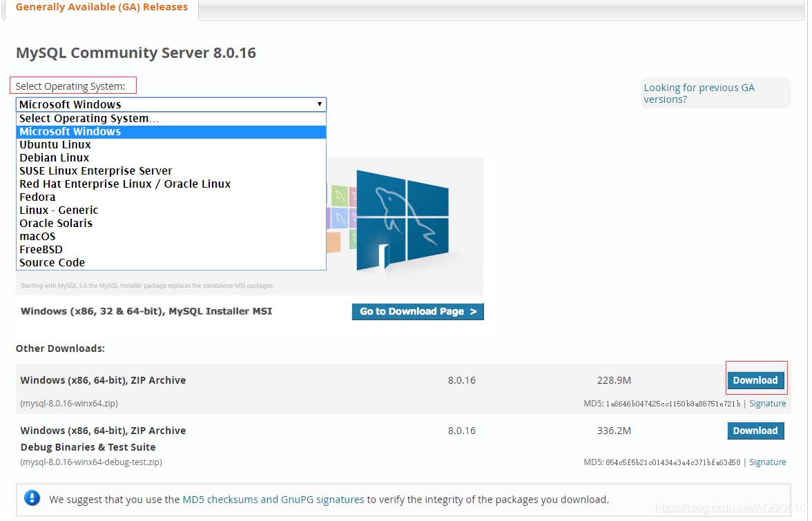This screenshot has width=812, height=521.
Task: Click the 'Other Downloads:' label
Action: click(60, 348)
